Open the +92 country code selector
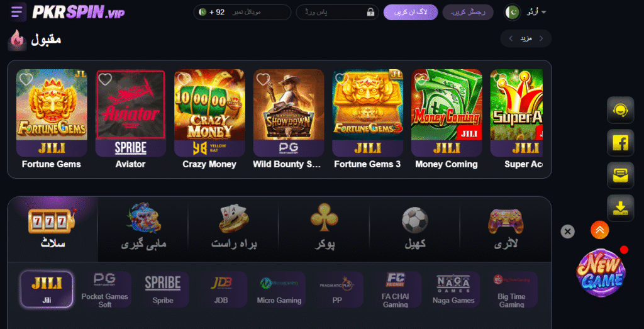The height and width of the screenshot is (329, 644). (212, 13)
